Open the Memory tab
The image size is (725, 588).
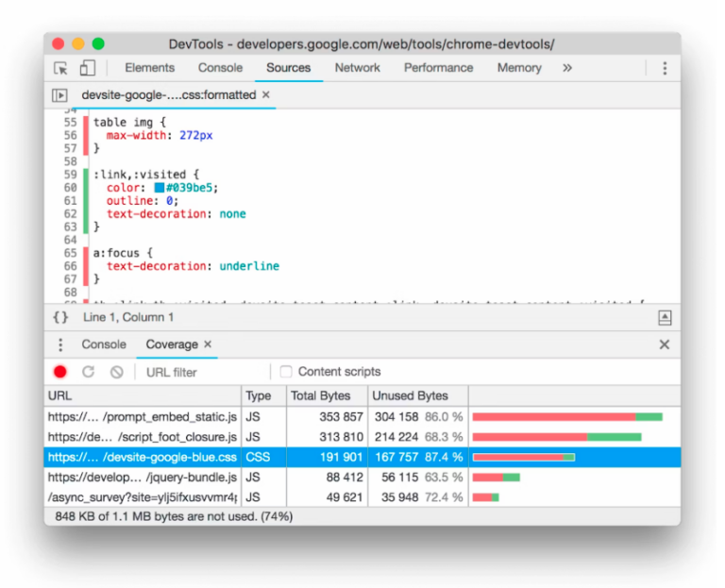(x=519, y=68)
